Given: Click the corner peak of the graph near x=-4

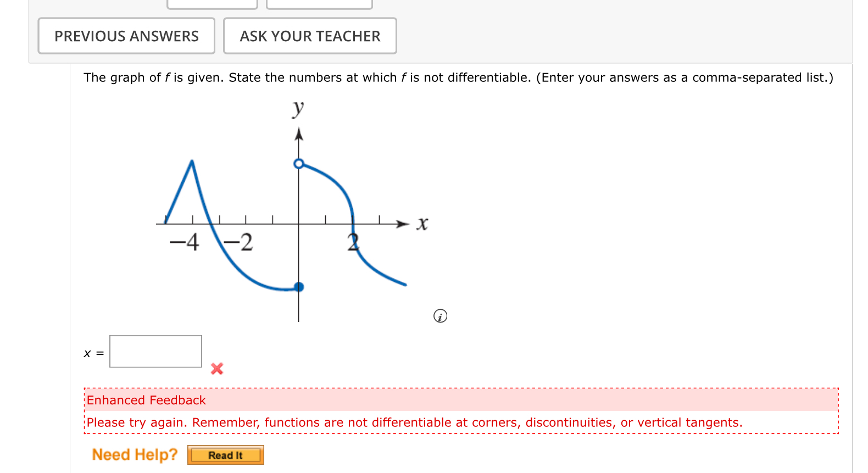Looking at the screenshot, I should tap(191, 160).
